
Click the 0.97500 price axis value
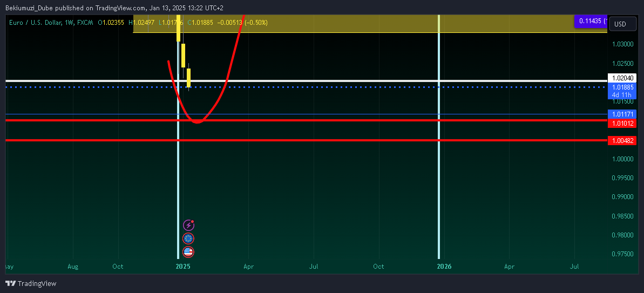[x=621, y=254]
